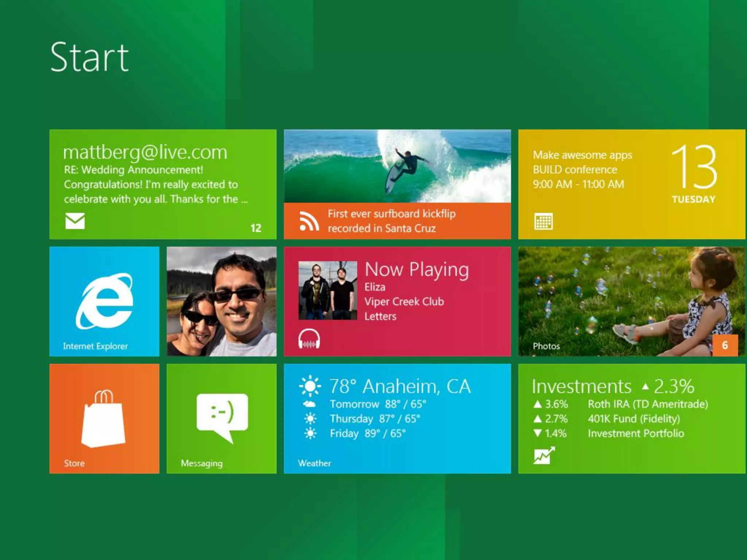Screen dimensions: 747x560
Task: Read the surfboard kickflip news headline
Action: click(x=391, y=221)
